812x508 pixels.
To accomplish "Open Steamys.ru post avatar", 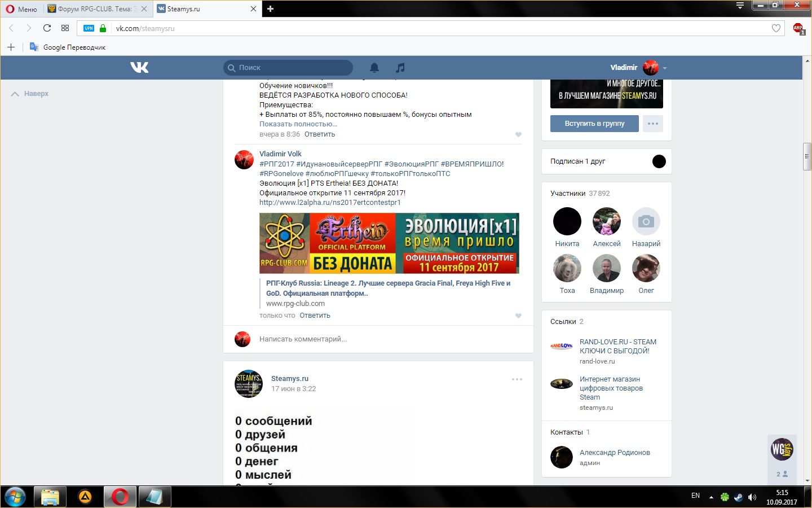I will click(249, 384).
